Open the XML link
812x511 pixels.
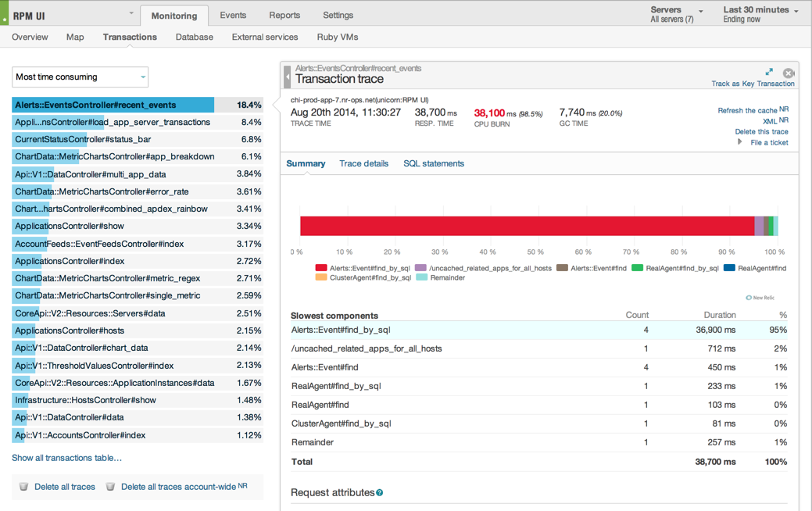pos(770,121)
